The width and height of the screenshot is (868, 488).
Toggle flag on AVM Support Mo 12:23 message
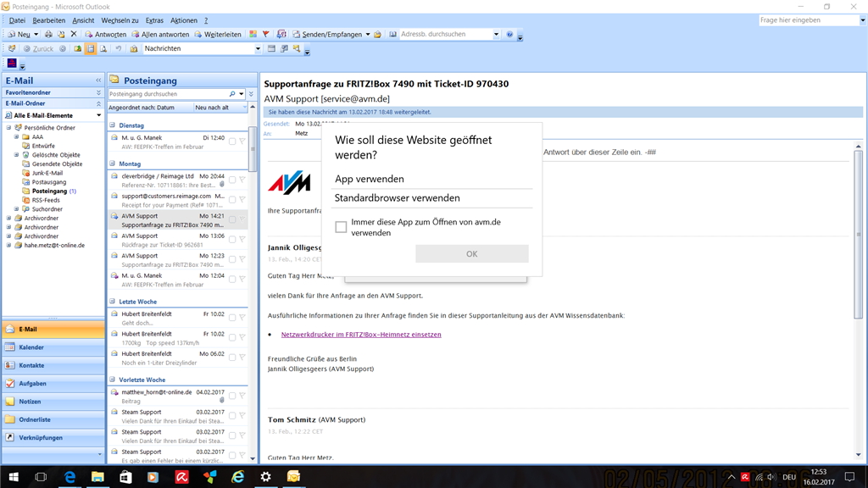(x=242, y=259)
